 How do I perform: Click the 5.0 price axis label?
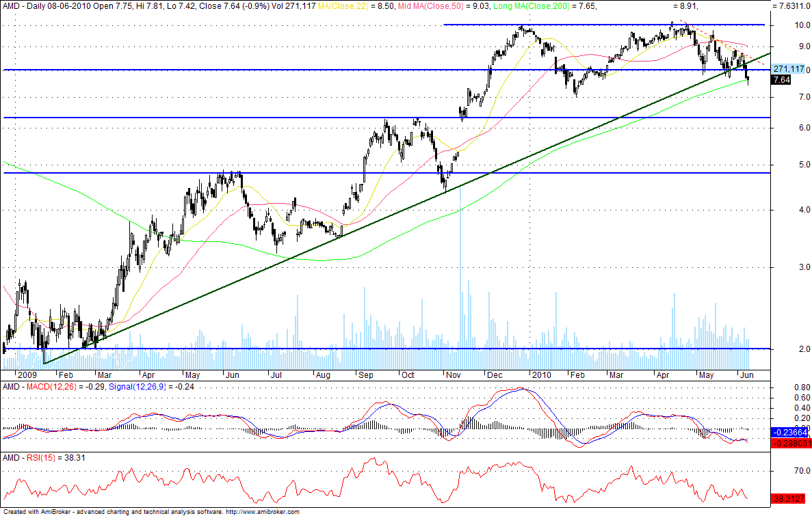[x=804, y=165]
